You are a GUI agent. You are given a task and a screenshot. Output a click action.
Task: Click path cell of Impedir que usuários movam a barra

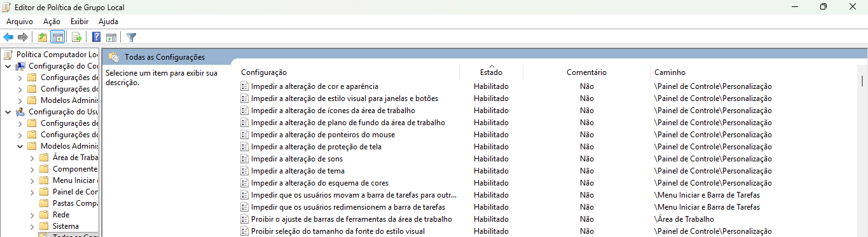click(706, 194)
